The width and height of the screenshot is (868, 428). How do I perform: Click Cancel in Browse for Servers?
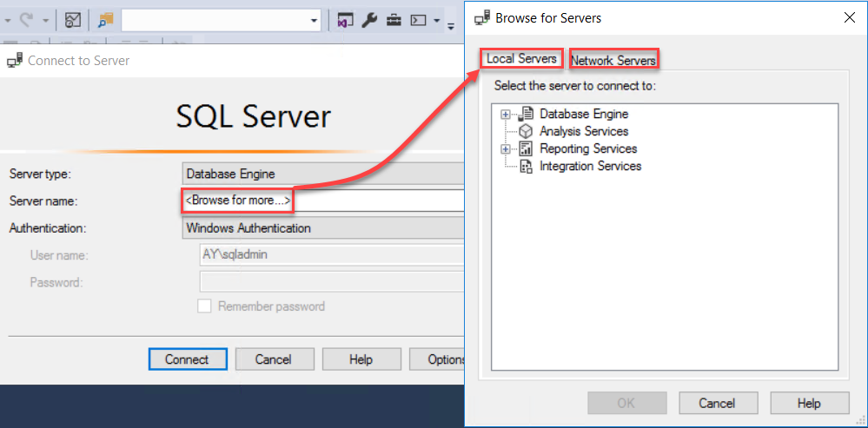coord(718,403)
